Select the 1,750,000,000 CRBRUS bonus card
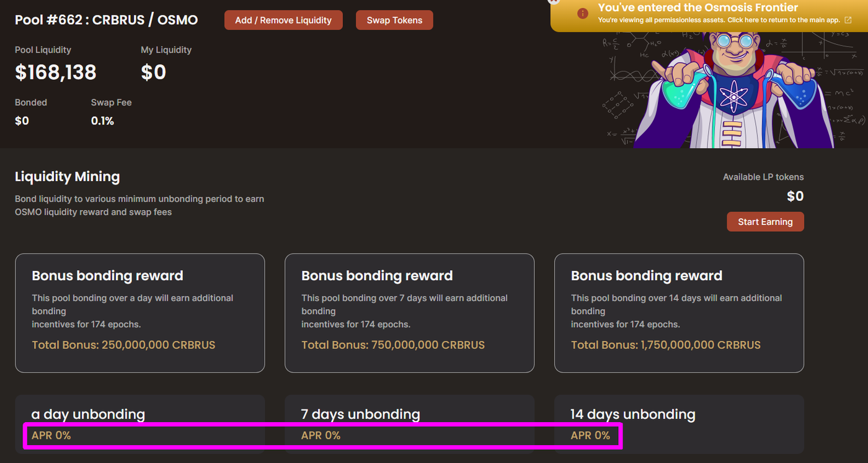 (679, 313)
